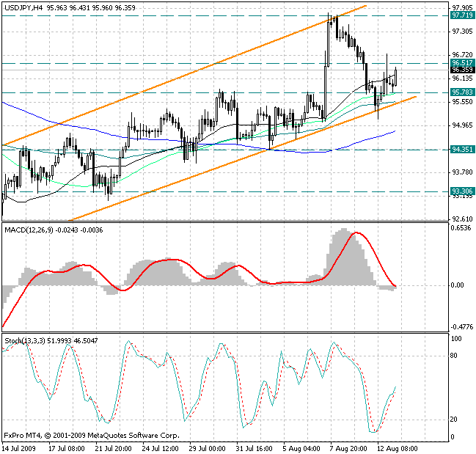Click the MACD 0.6536 scale value
This screenshot has width=476, height=454.
click(461, 227)
